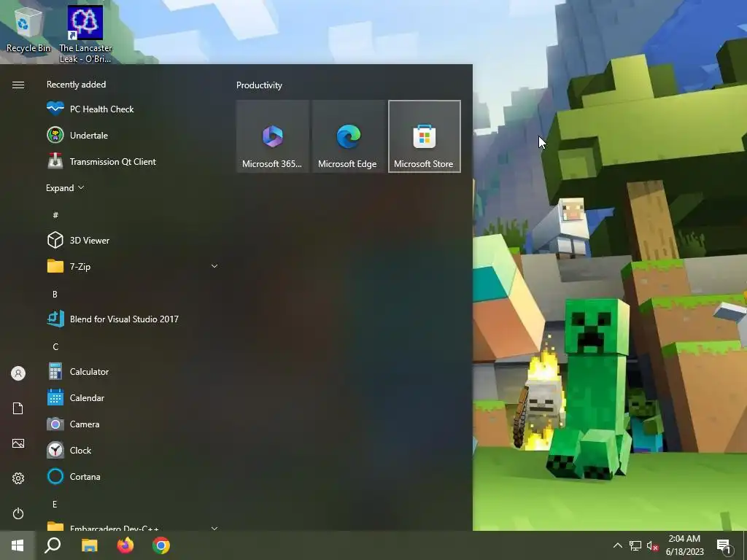Open the user account icon

point(18,373)
